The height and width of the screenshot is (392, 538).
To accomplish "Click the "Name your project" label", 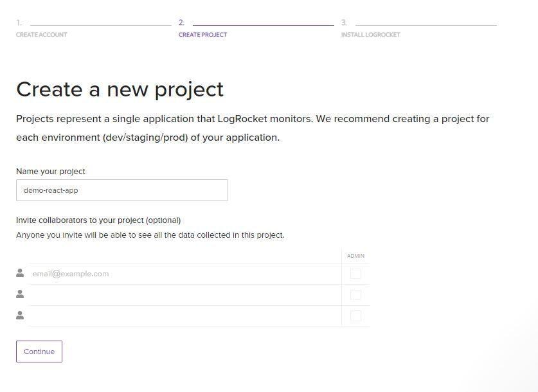I will click(x=51, y=172).
